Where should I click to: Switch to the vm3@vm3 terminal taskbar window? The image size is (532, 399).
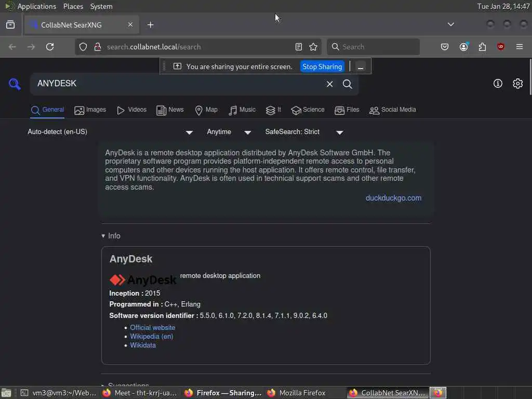[58, 393]
